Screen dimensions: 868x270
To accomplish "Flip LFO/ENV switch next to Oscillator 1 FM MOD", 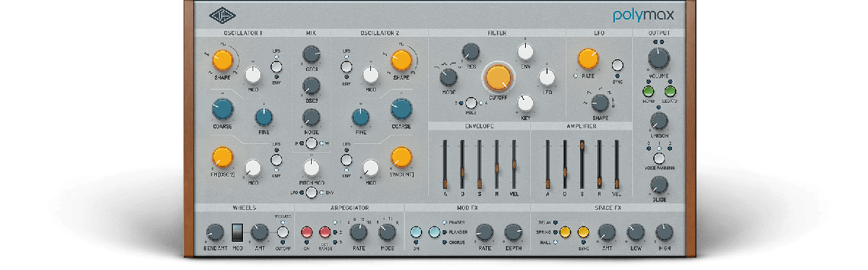I will (x=276, y=160).
